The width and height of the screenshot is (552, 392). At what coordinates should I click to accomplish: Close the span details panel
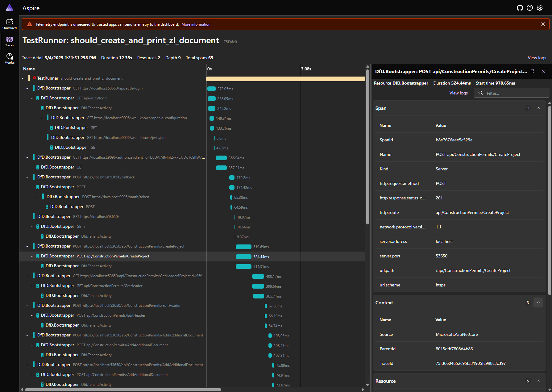[543, 71]
